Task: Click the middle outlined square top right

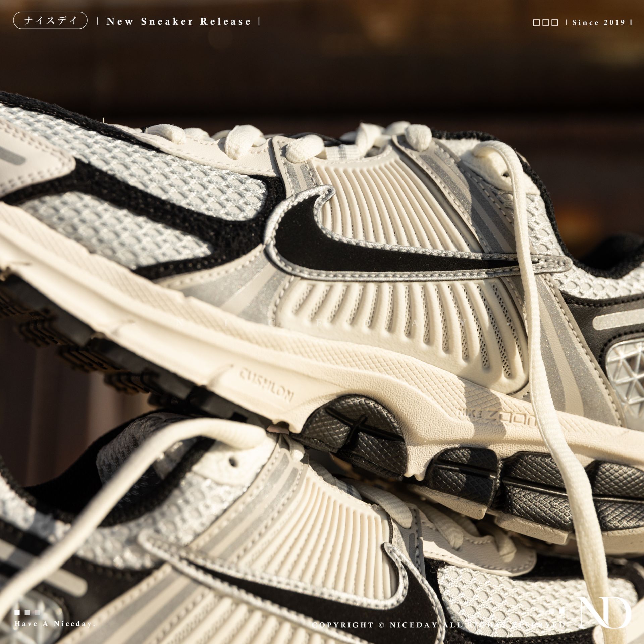Action: (545, 23)
